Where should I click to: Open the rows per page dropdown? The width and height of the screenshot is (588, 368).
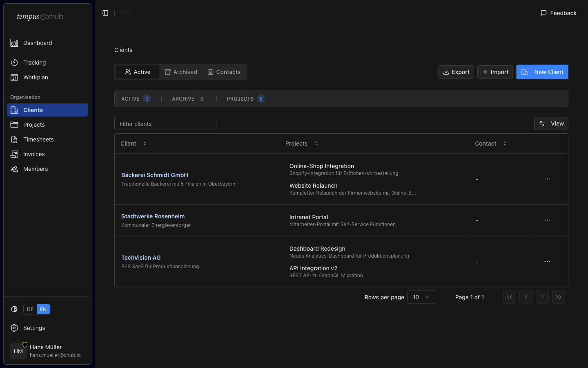pos(421,297)
